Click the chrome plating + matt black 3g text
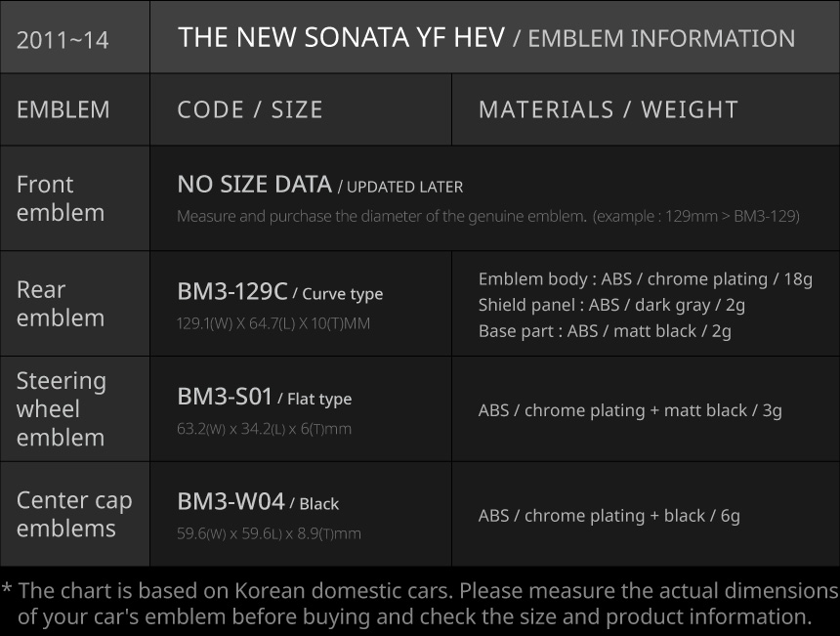 (630, 410)
